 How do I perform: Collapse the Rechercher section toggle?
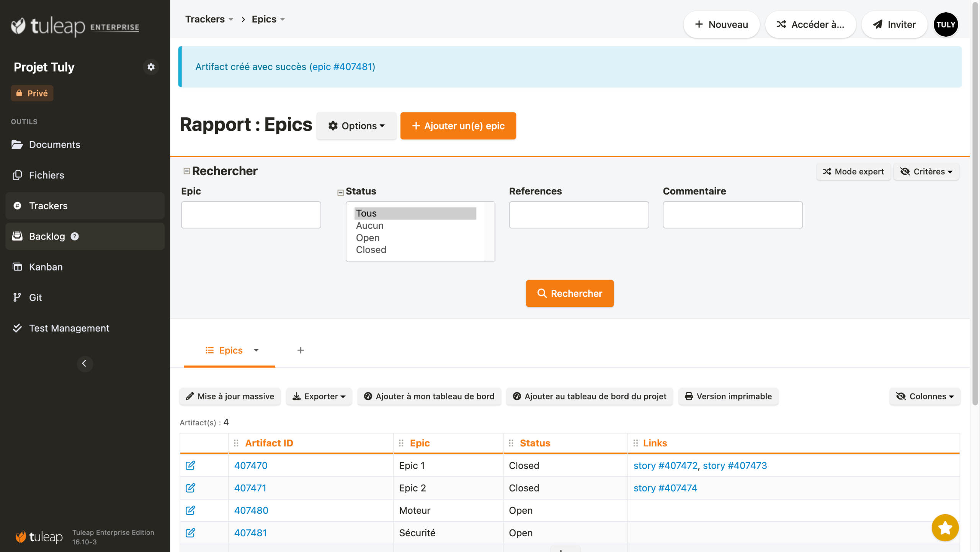pos(186,171)
